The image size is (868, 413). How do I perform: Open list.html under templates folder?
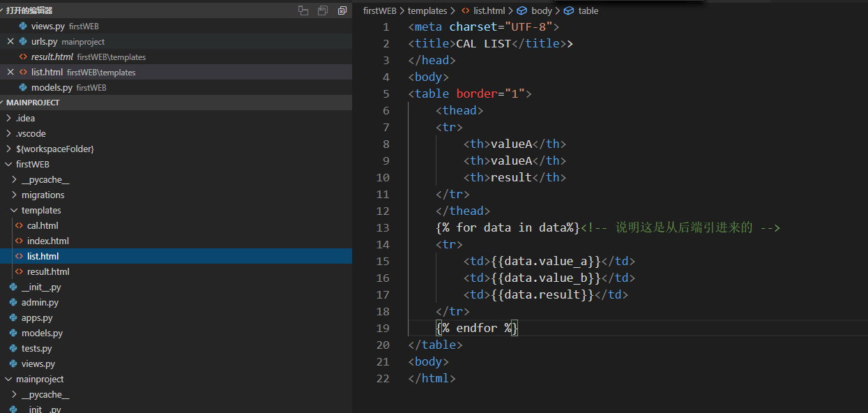176,256
